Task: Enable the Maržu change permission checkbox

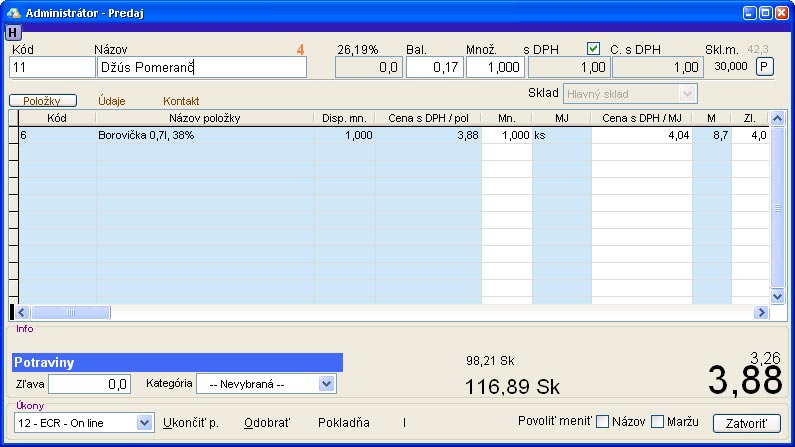Action: 658,422
